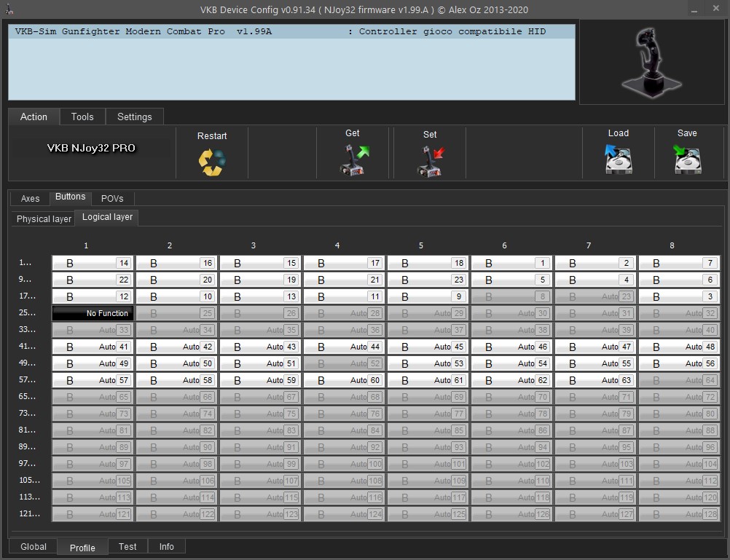
Task: Select the greyed-out Auto 23 cell
Action: (x=595, y=296)
